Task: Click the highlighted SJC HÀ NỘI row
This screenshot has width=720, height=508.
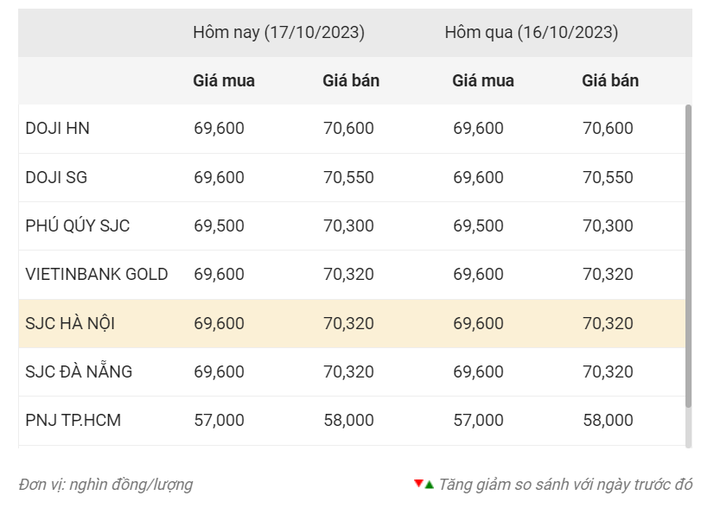Action: (x=352, y=323)
